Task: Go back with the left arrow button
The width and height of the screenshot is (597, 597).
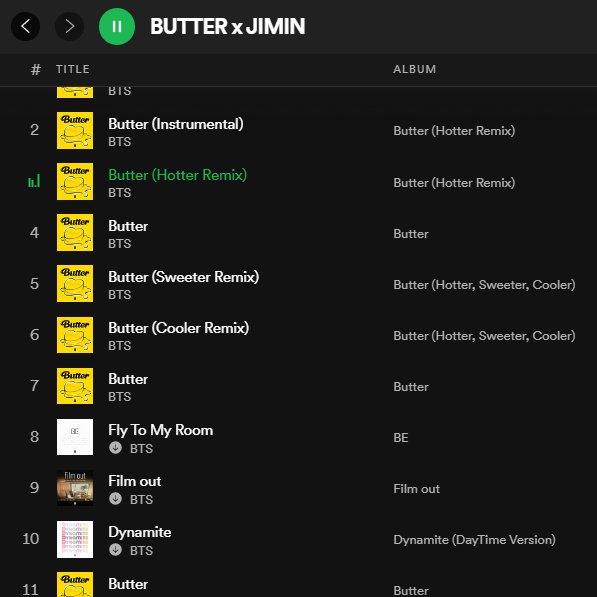Action: click(x=26, y=26)
